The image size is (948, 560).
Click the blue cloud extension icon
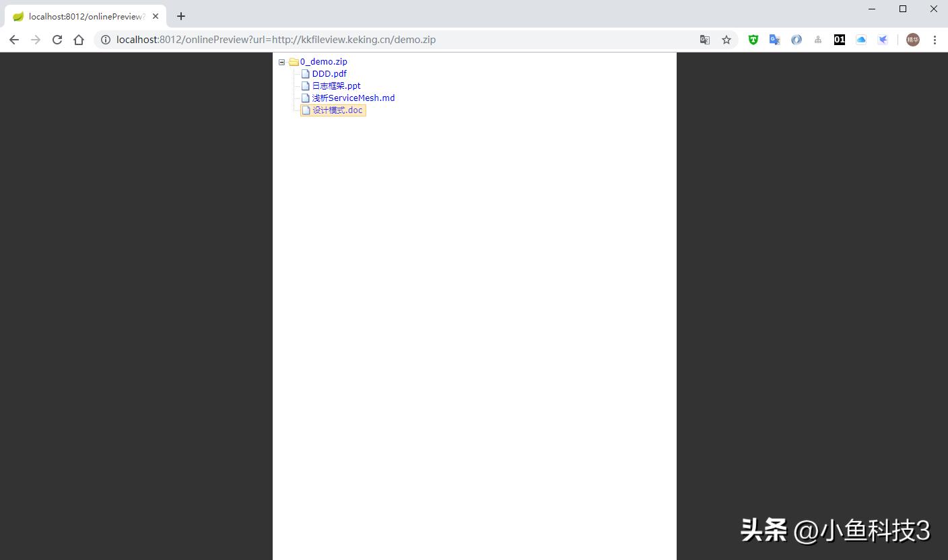click(861, 40)
